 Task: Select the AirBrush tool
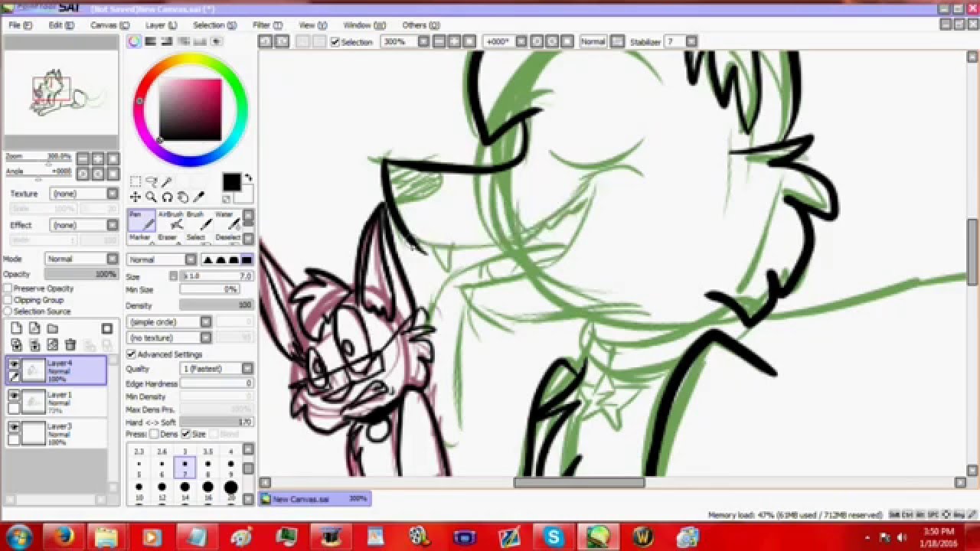pos(170,220)
